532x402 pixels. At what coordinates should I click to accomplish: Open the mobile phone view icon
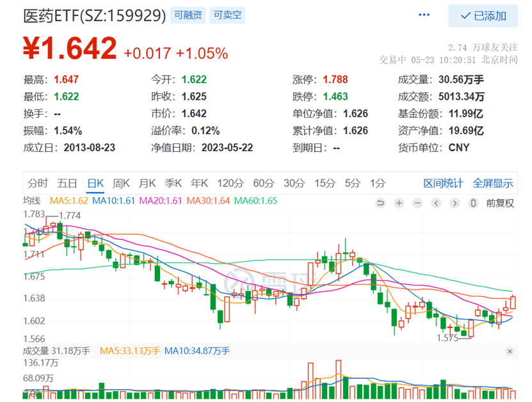472,204
